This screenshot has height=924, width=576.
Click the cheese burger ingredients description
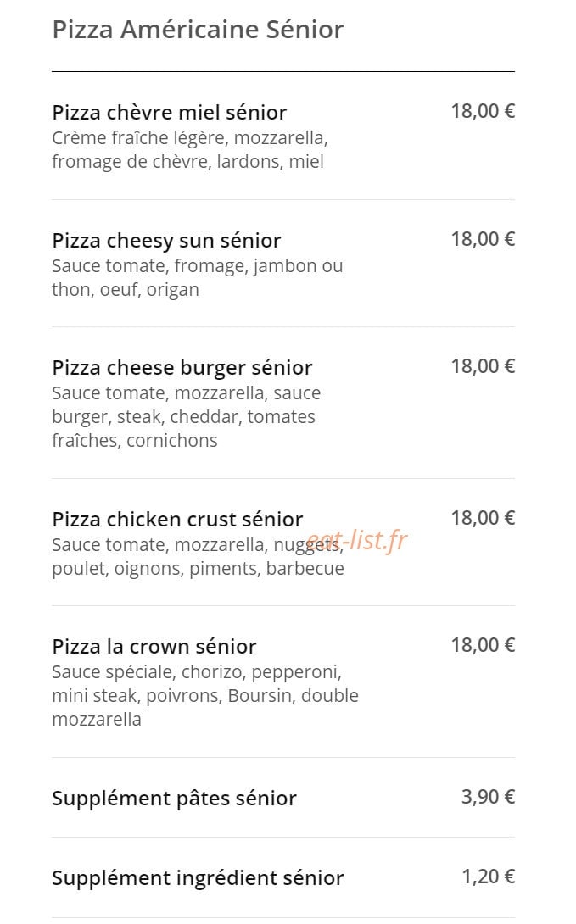(x=187, y=416)
